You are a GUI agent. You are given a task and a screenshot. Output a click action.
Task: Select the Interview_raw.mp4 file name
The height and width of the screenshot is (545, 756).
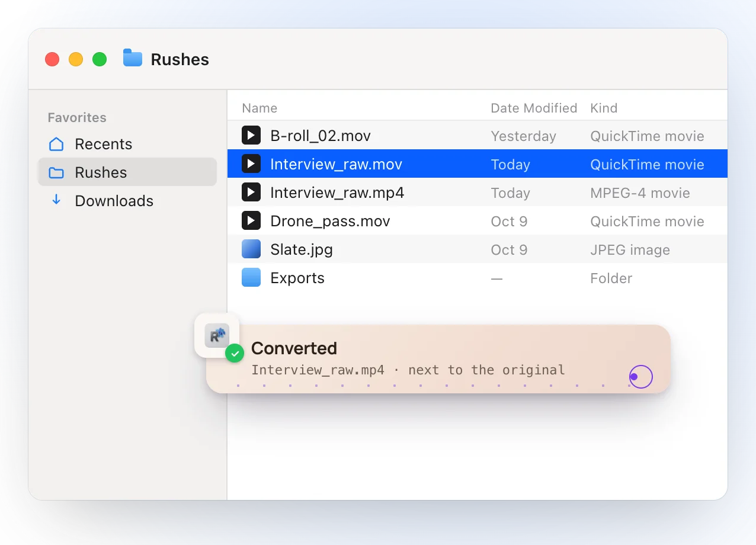click(337, 193)
